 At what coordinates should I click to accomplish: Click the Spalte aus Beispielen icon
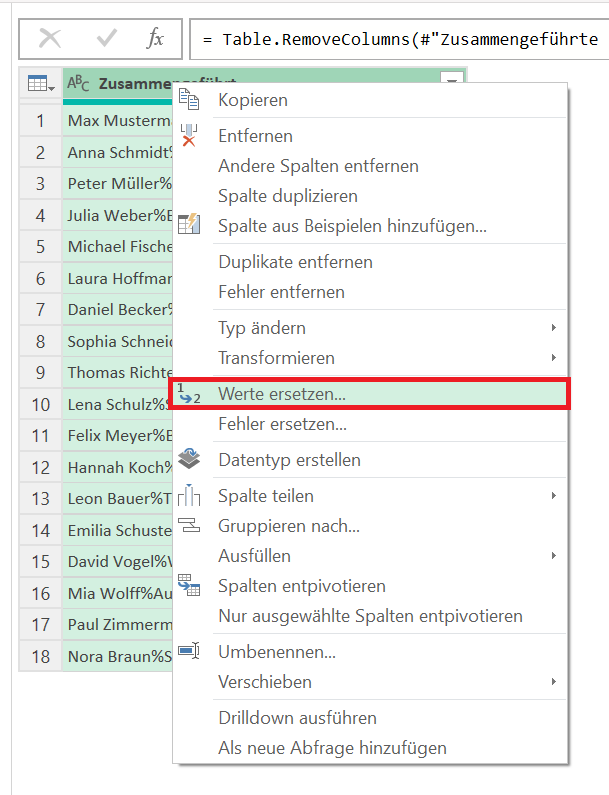(189, 224)
